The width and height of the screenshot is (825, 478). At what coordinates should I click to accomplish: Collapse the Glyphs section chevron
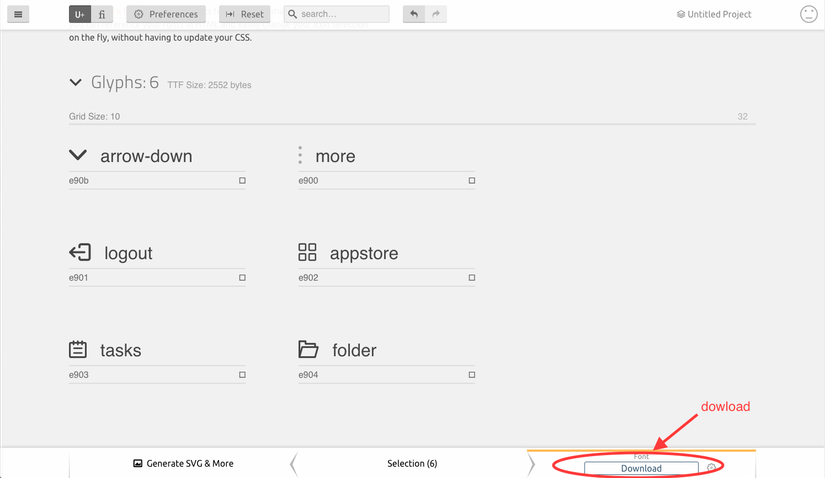pos(76,83)
